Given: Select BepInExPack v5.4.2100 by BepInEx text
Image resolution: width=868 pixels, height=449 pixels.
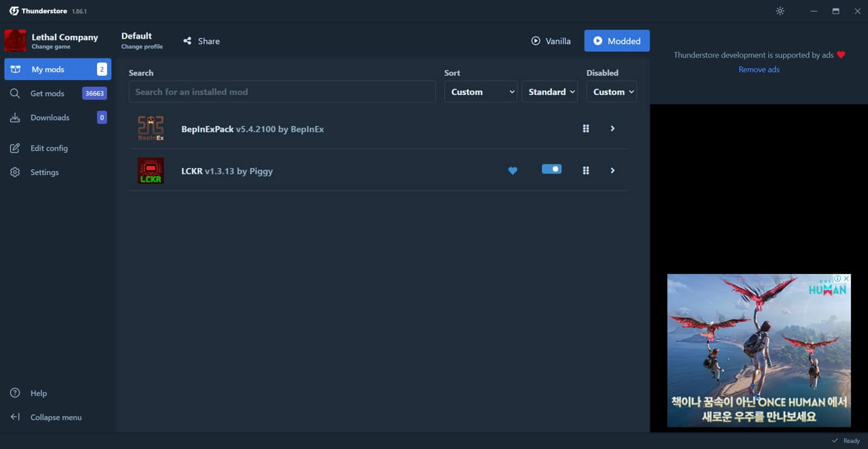Looking at the screenshot, I should 253,129.
